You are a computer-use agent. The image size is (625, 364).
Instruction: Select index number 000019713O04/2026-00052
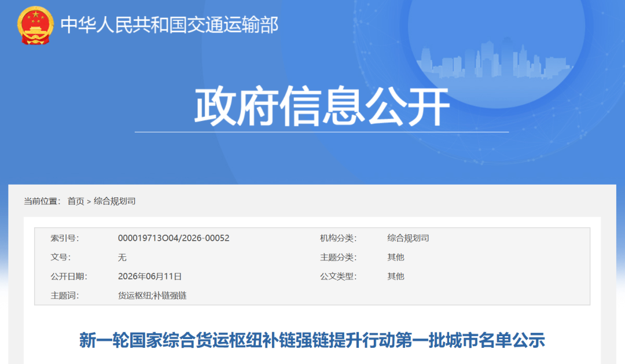(174, 238)
